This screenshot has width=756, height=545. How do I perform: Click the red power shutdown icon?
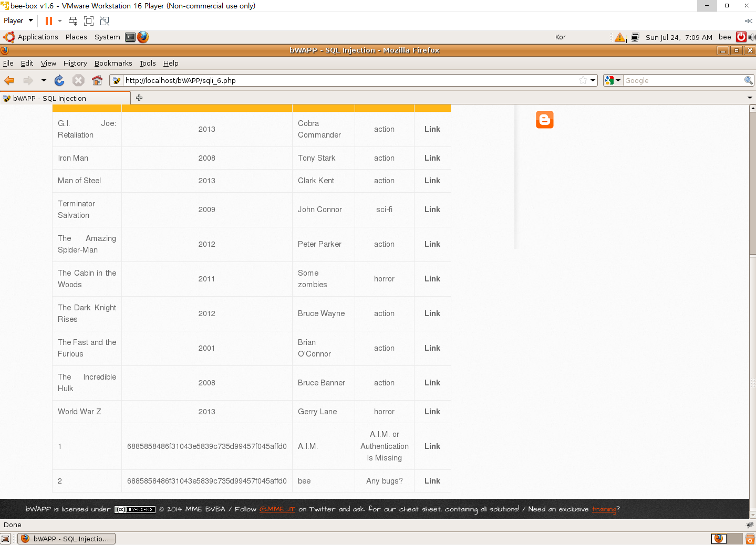pyautogui.click(x=741, y=37)
